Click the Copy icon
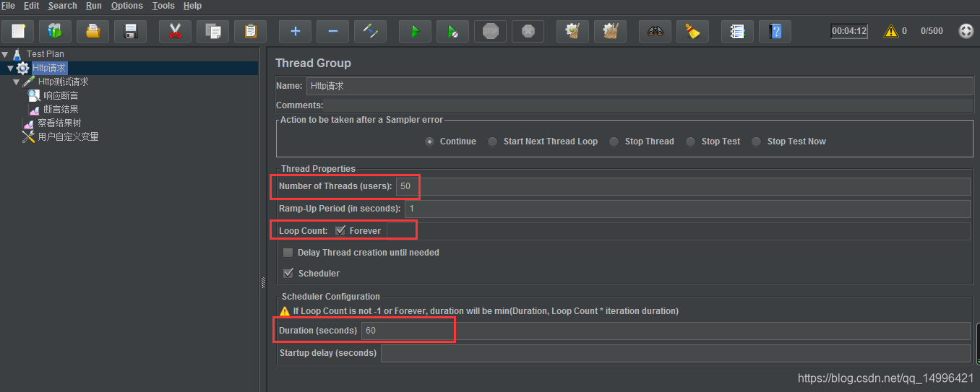Viewport: 980px width, 392px height. tap(212, 31)
